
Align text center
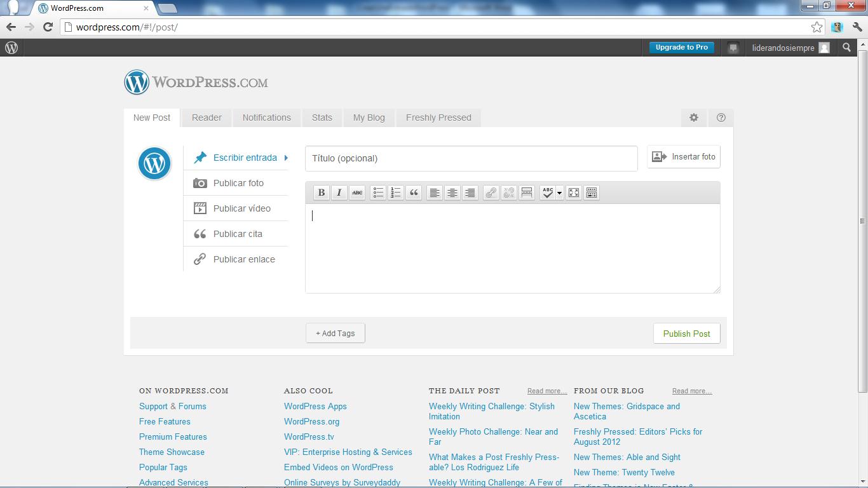point(452,193)
